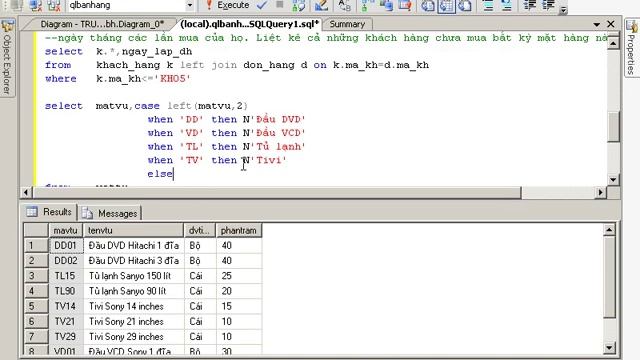Screen dimensions: 640x360
Task: Select Results to Grid output mode
Action: pos(446,5)
